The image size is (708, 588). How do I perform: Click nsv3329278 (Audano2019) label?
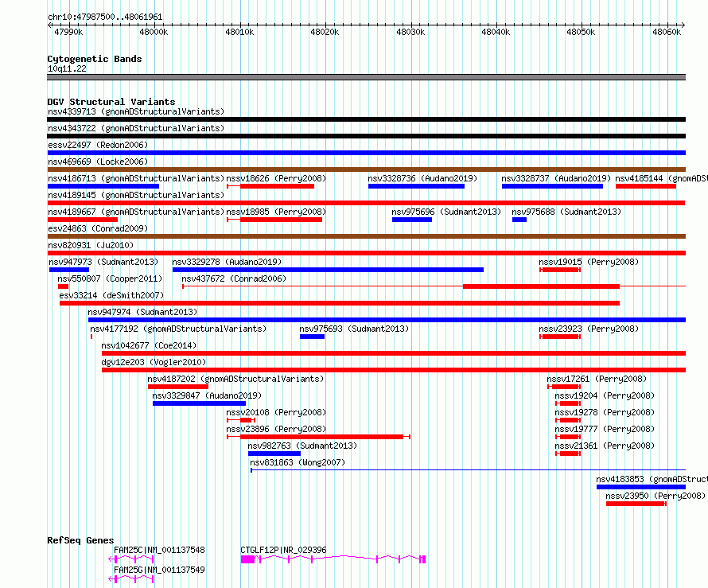pyautogui.click(x=227, y=262)
